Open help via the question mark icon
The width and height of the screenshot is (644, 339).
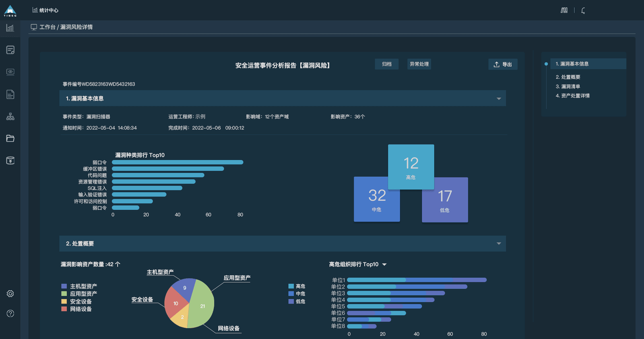[10, 314]
